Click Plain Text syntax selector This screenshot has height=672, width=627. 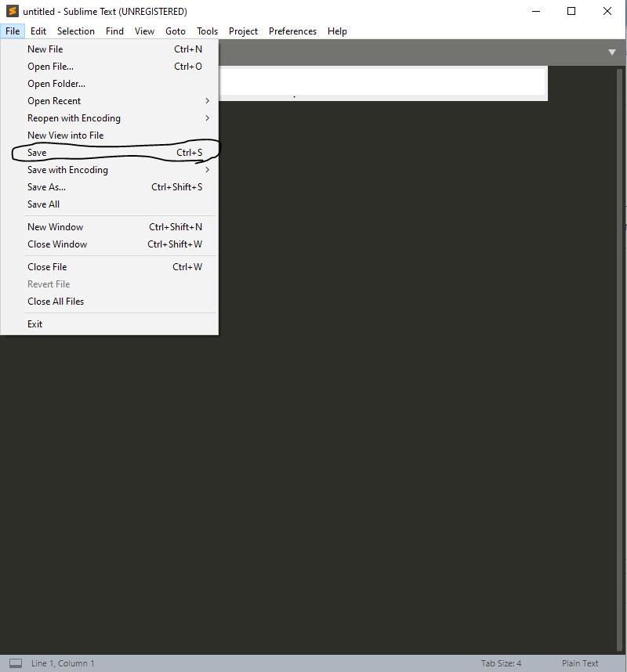580,663
